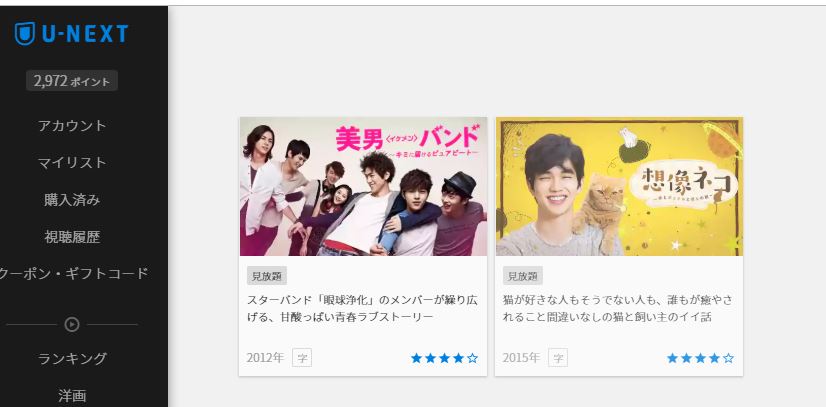
Task: Open 美男バンド poster thumbnail
Action: 363,186
